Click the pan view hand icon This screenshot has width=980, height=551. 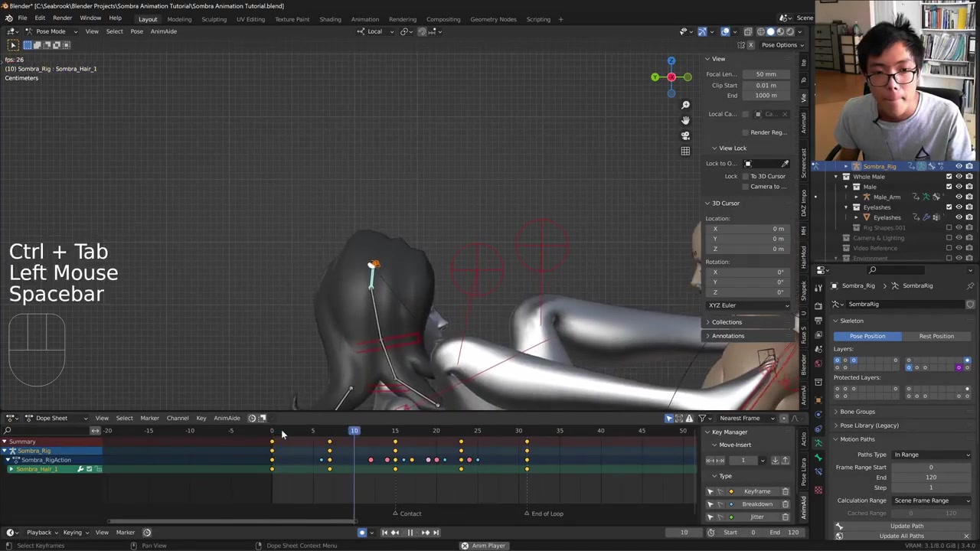pos(685,120)
